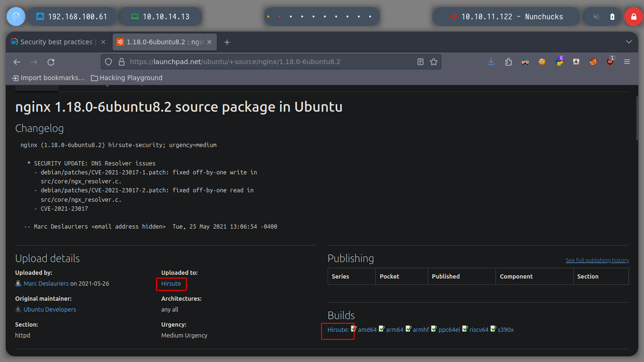
Task: Select the second red workspace dot
Action: pos(280,16)
